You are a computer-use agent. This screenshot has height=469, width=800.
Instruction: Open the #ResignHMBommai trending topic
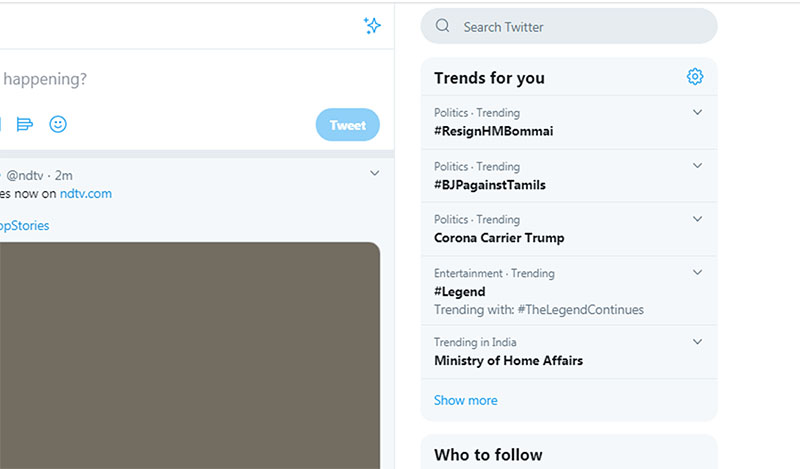493,131
